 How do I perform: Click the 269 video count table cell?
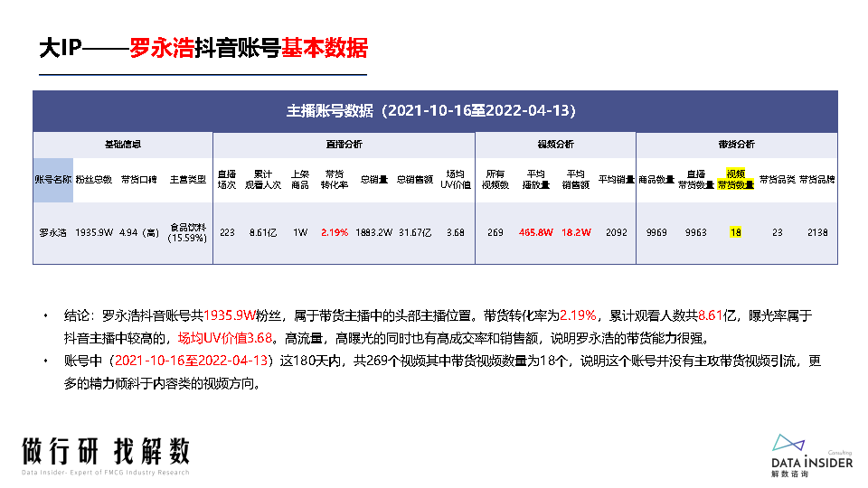[x=495, y=233]
